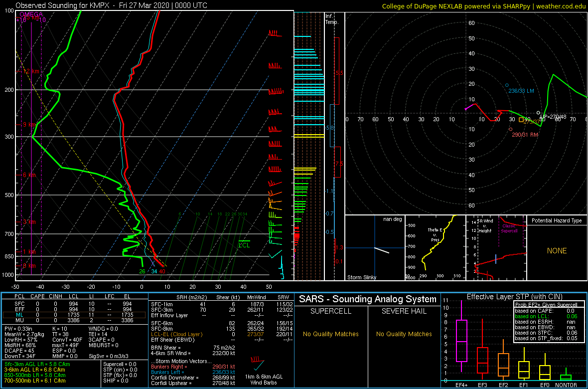
Task: Click the Bunkers Right RM marker circle on hodograph
Action: pos(511,129)
